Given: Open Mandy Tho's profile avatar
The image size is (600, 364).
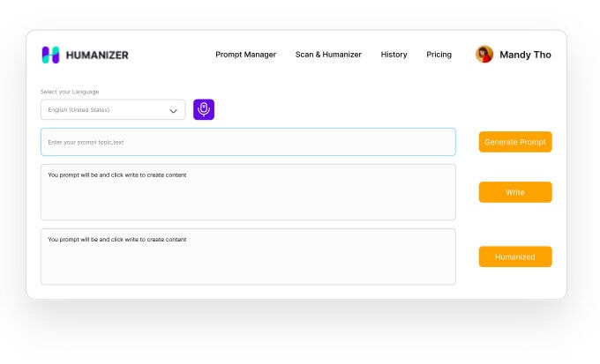Looking at the screenshot, I should click(484, 55).
